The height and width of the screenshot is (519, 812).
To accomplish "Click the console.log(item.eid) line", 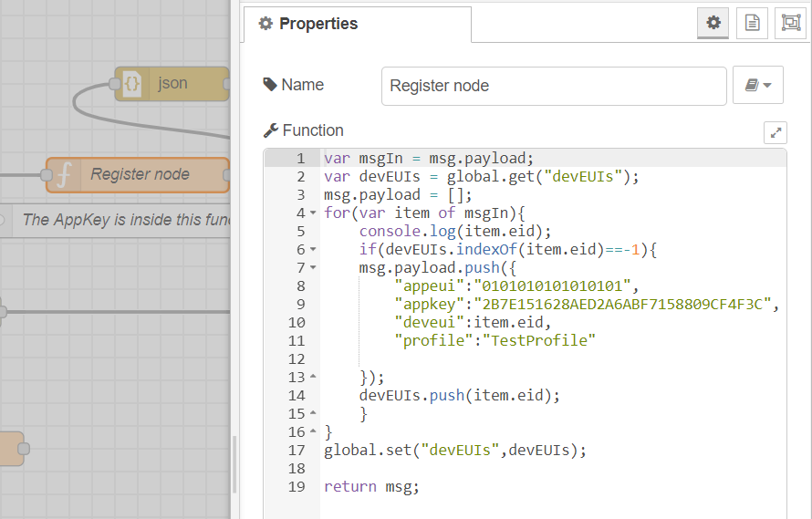I will pos(455,231).
